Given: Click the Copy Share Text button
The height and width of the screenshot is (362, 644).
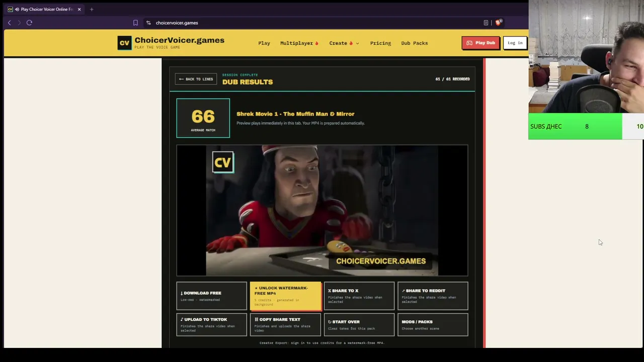Looking at the screenshot, I should pyautogui.click(x=285, y=324).
